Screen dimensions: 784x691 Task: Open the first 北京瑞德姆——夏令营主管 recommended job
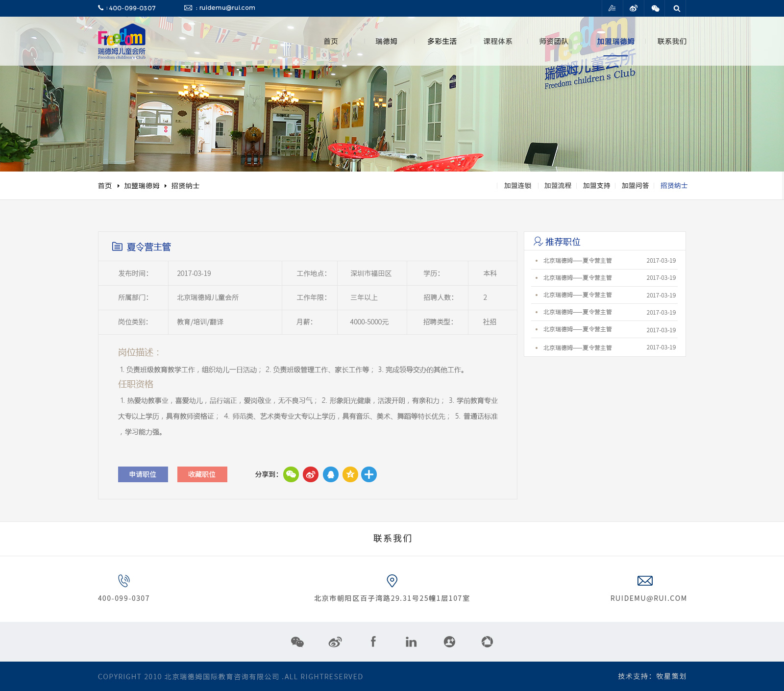pyautogui.click(x=577, y=261)
